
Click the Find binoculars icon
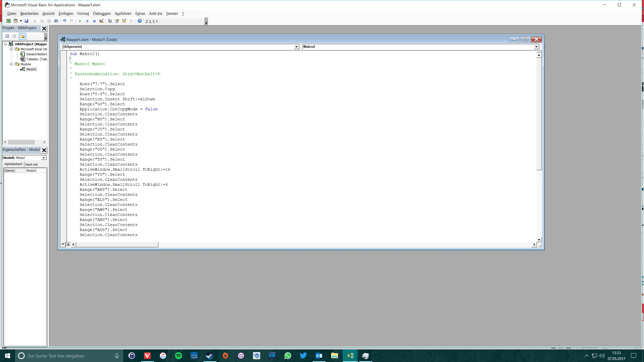click(56, 21)
